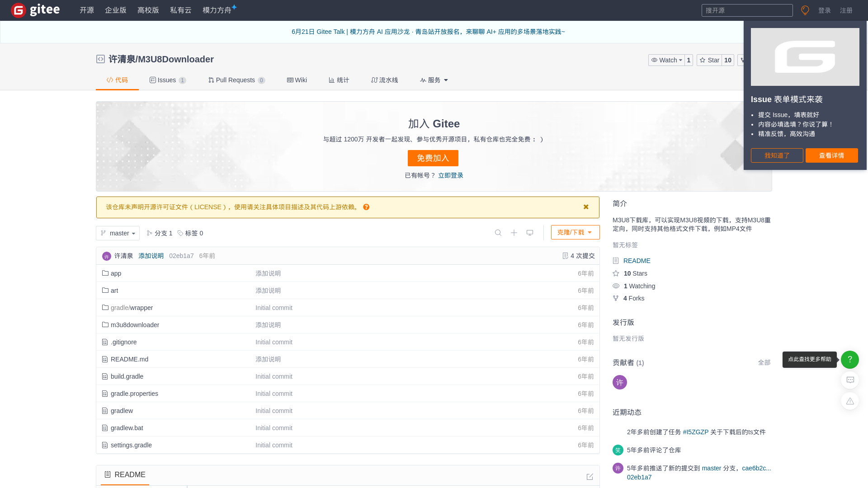Click the plus icon beside search
The width and height of the screenshot is (868, 488).
pyautogui.click(x=514, y=233)
